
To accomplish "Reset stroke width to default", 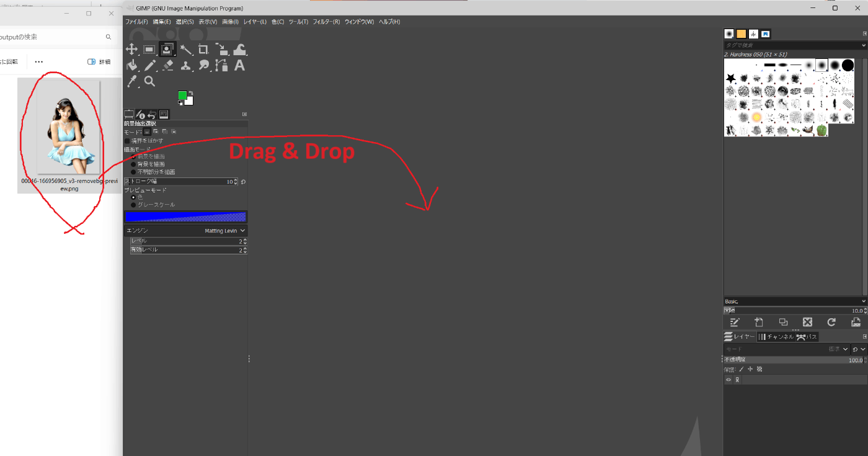I will (x=243, y=182).
